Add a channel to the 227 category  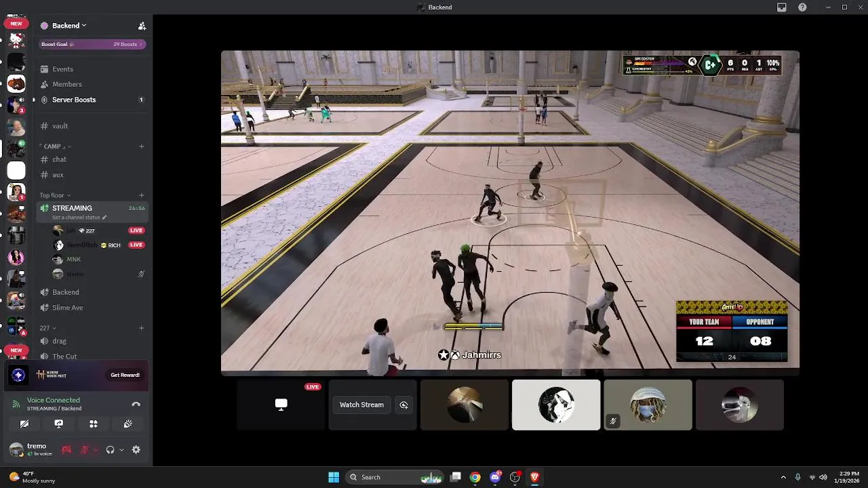(x=141, y=328)
